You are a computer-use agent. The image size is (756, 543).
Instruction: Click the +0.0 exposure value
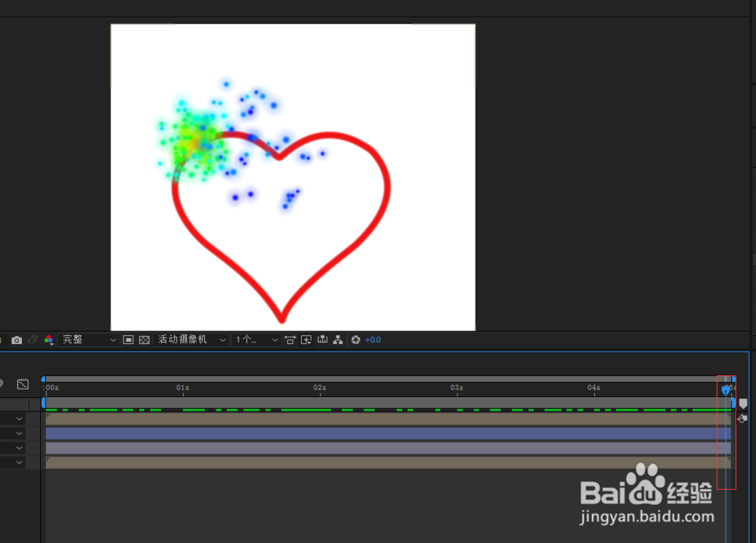(373, 340)
